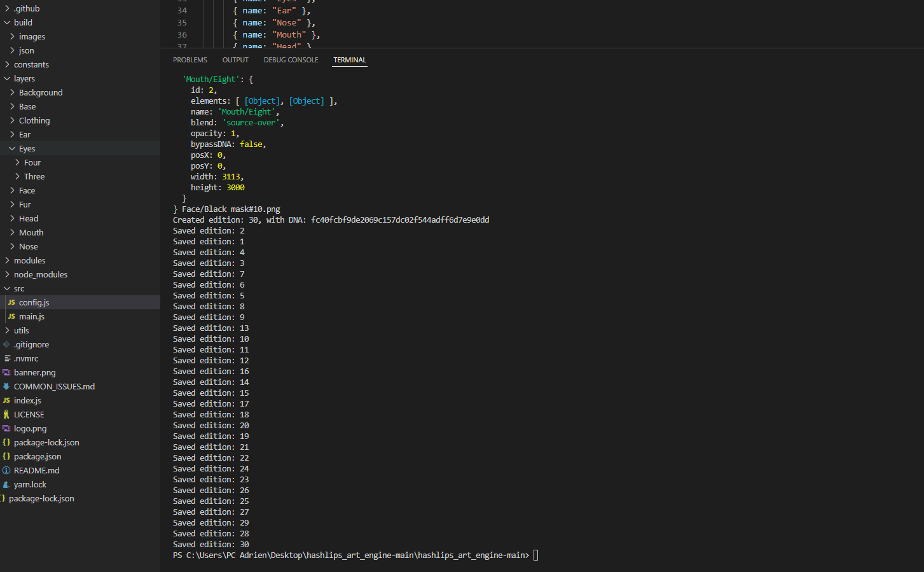The width and height of the screenshot is (924, 572).
Task: Expand the Background layer folder chevron
Action: click(12, 92)
